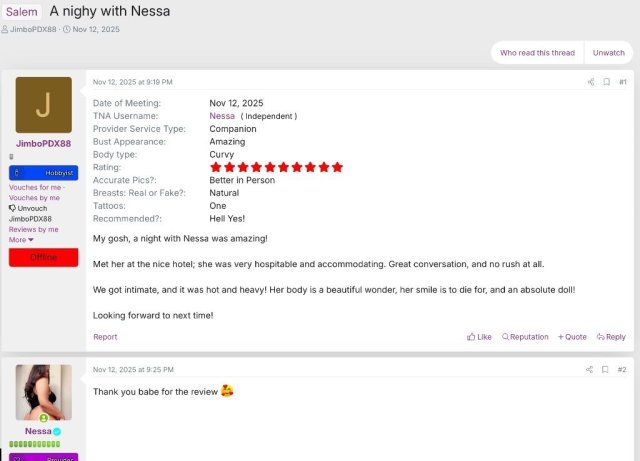
Task: Bookmark Nessa's reply post #2
Action: coord(605,370)
